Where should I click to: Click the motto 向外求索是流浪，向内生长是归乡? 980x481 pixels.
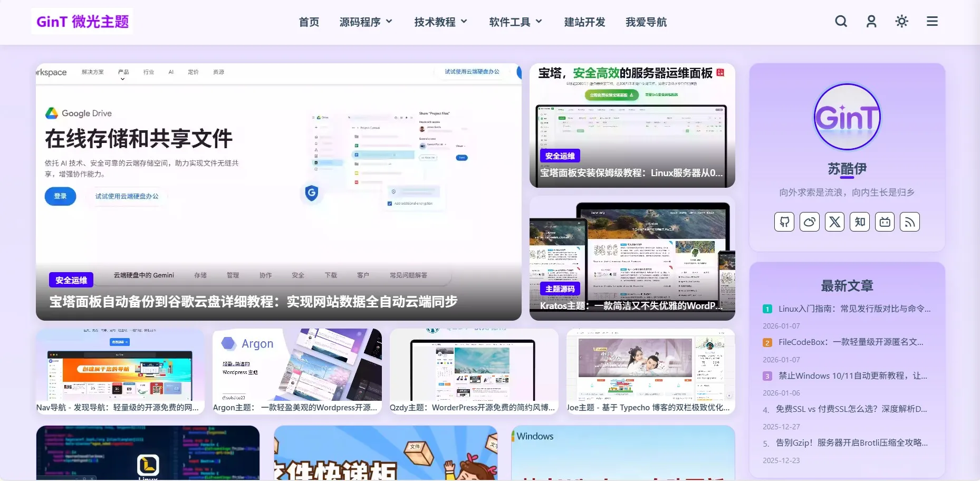point(847,193)
